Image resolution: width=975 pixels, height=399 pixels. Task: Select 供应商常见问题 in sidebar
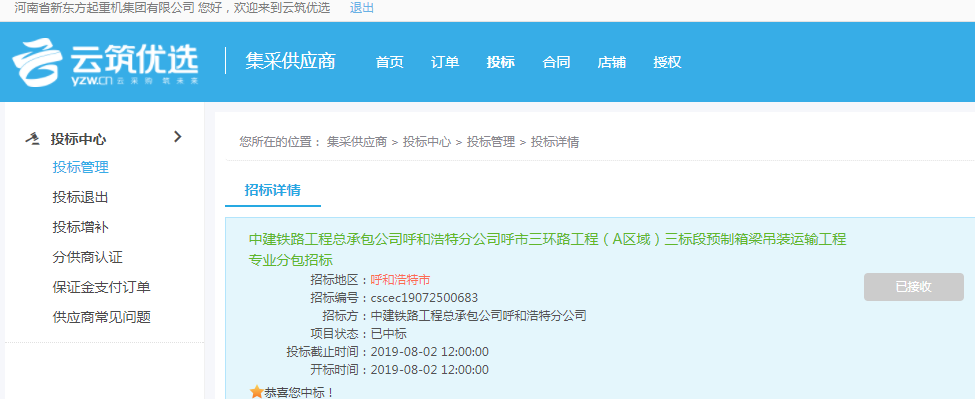101,317
